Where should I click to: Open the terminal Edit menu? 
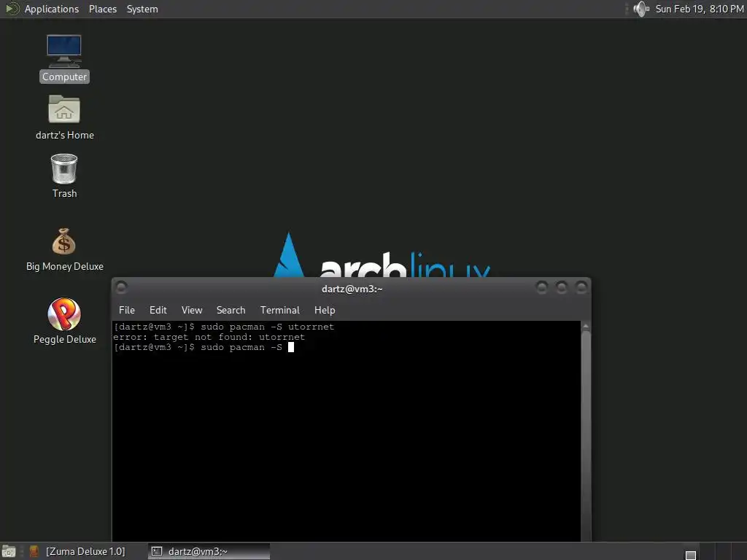coord(158,310)
